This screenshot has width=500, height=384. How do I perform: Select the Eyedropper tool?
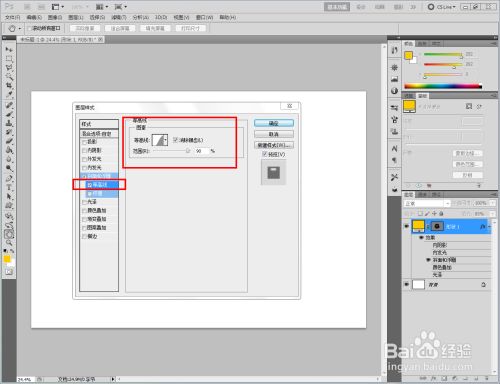click(9, 95)
